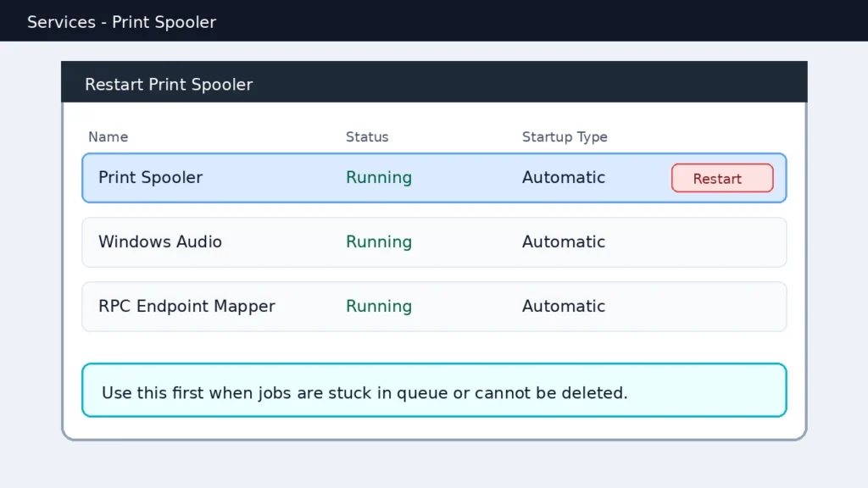Click the Startup Type column header
868x488 pixels.
tap(565, 136)
